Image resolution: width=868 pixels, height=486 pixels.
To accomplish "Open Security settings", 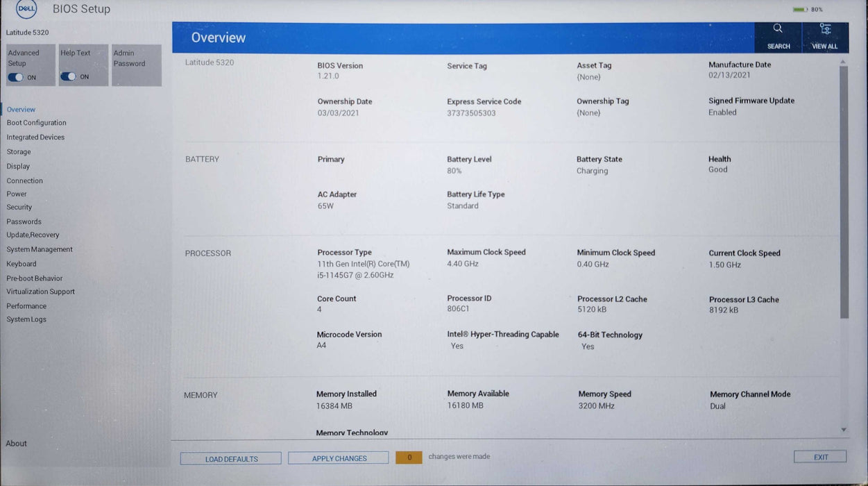I will click(x=19, y=208).
